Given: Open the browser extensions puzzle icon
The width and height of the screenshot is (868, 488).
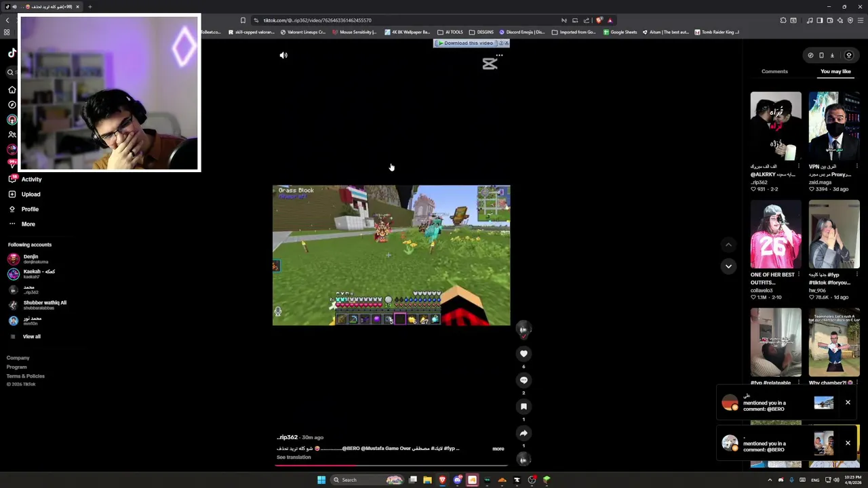Looking at the screenshot, I should coord(783,20).
